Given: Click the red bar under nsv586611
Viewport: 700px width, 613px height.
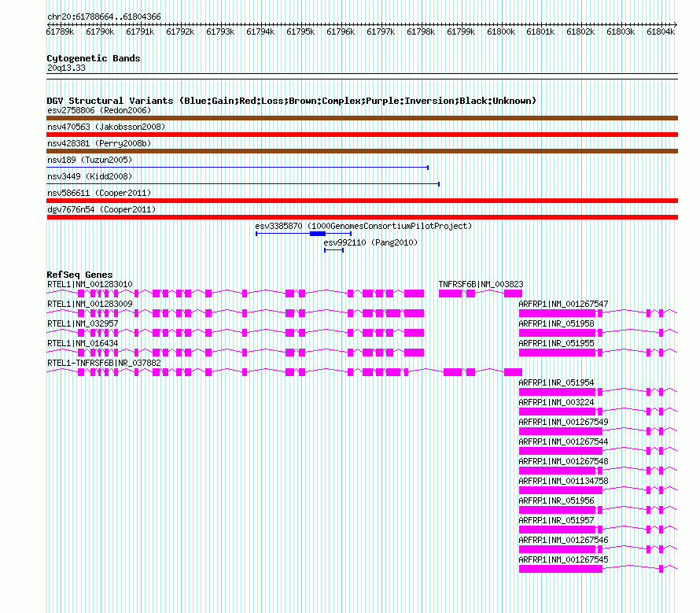Looking at the screenshot, I should [x=362, y=201].
